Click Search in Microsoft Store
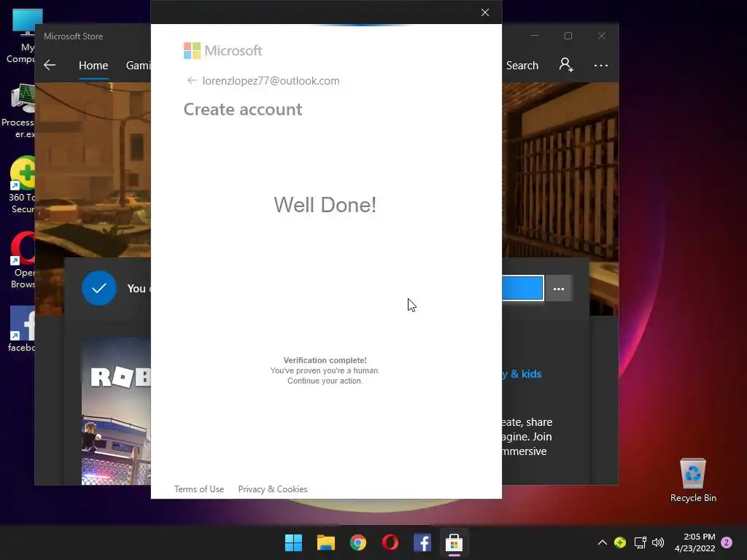This screenshot has width=747, height=560. click(522, 65)
